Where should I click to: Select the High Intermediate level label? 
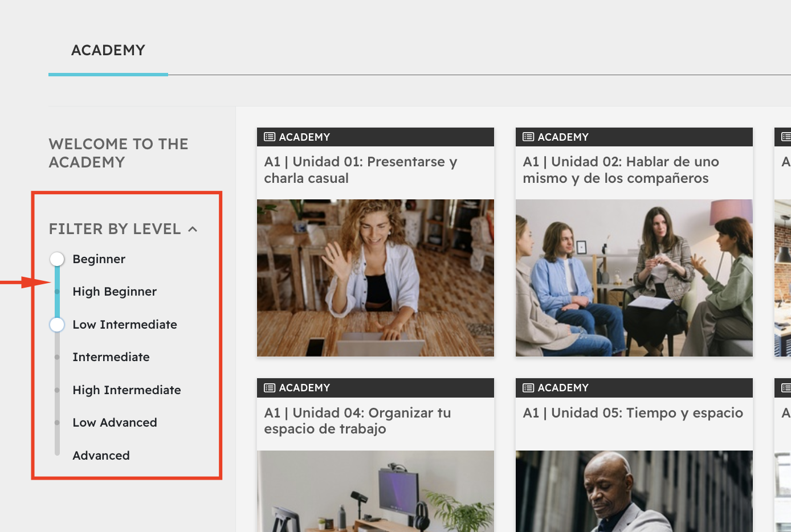coord(127,390)
